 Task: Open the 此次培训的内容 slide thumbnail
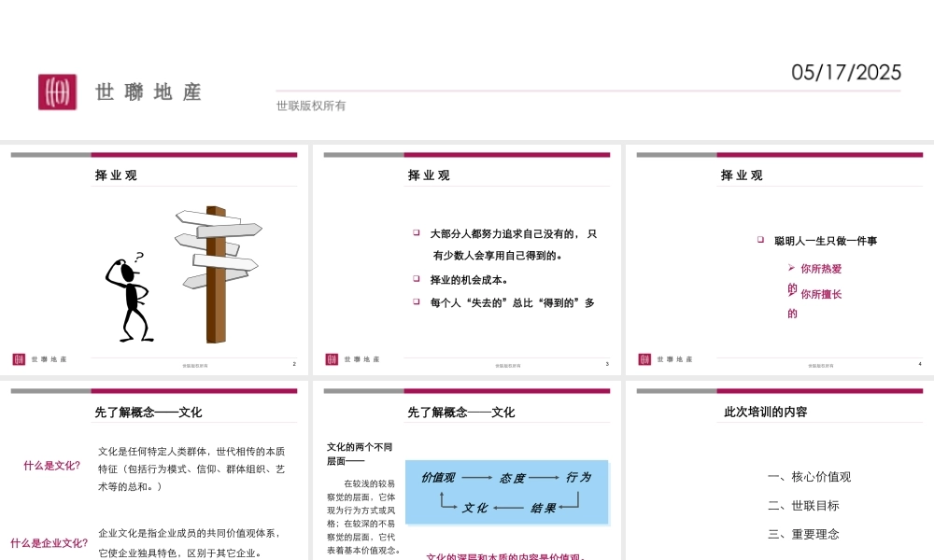780,470
